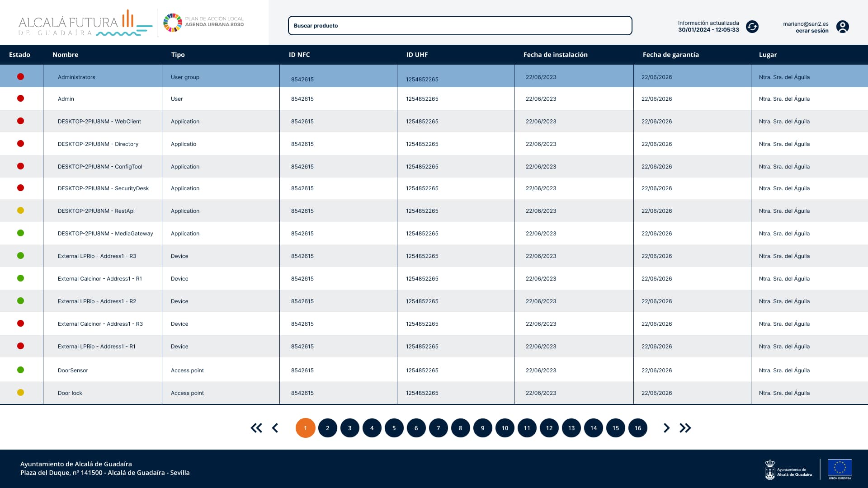This screenshot has width=868, height=488.
Task: Click the refresh information icon
Action: click(752, 27)
